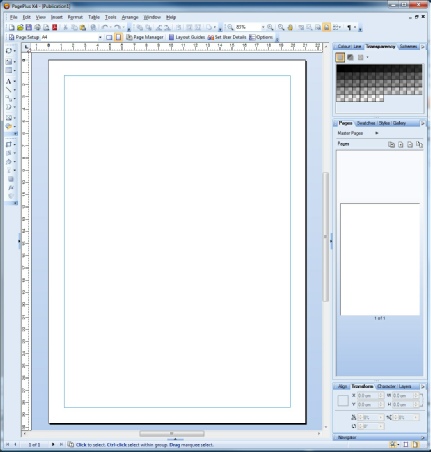Image resolution: width=431 pixels, height=452 pixels.
Task: Open the Format menu
Action: point(75,17)
